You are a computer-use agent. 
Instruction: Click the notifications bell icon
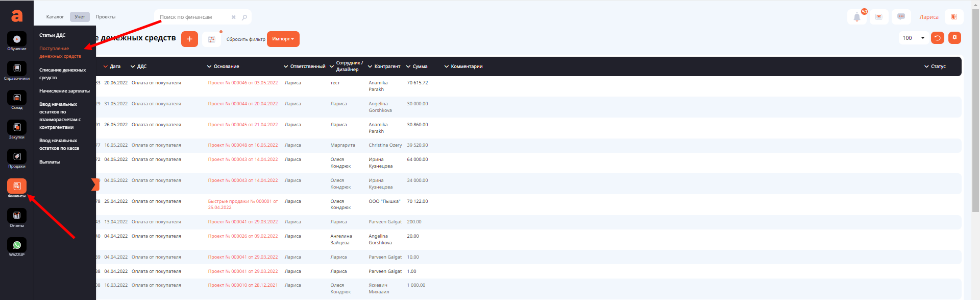coord(857,17)
